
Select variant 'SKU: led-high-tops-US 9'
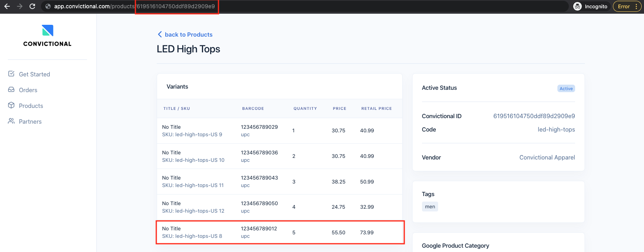click(x=192, y=135)
